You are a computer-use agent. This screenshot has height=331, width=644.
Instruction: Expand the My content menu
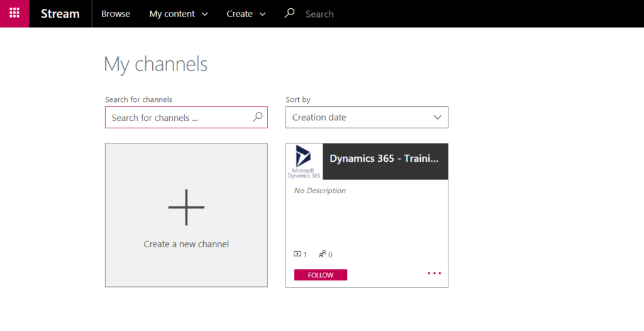point(178,14)
